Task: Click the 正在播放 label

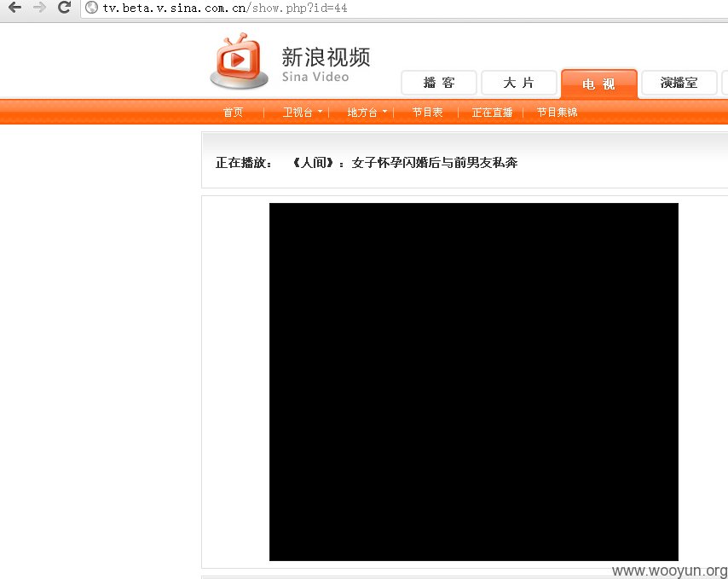Action: pyautogui.click(x=243, y=163)
